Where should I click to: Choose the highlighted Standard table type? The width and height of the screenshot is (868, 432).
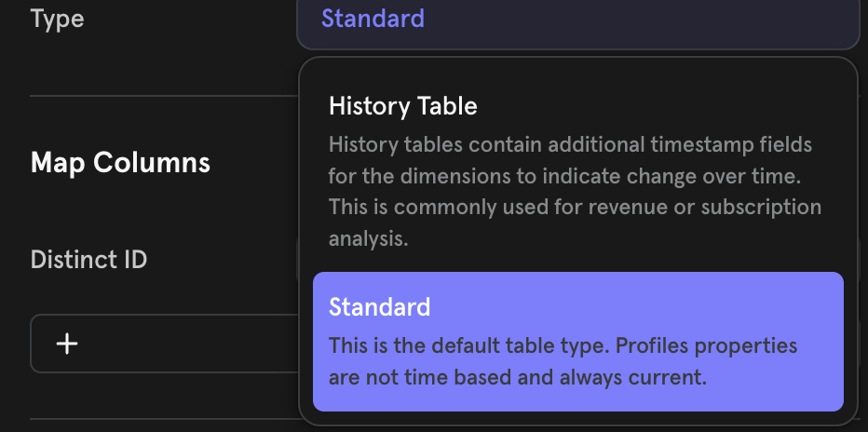(577, 341)
